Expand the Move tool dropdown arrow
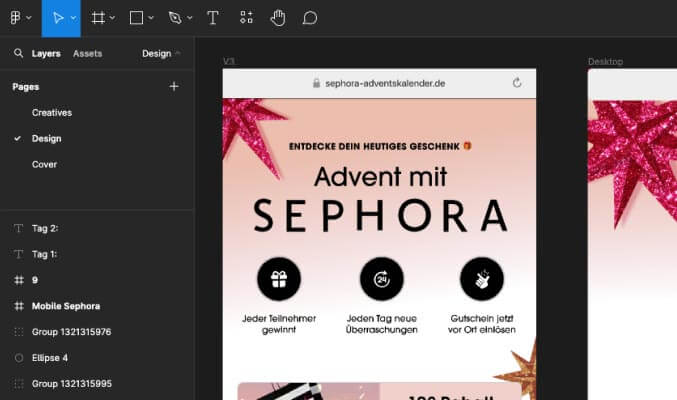The image size is (677, 400). point(72,18)
